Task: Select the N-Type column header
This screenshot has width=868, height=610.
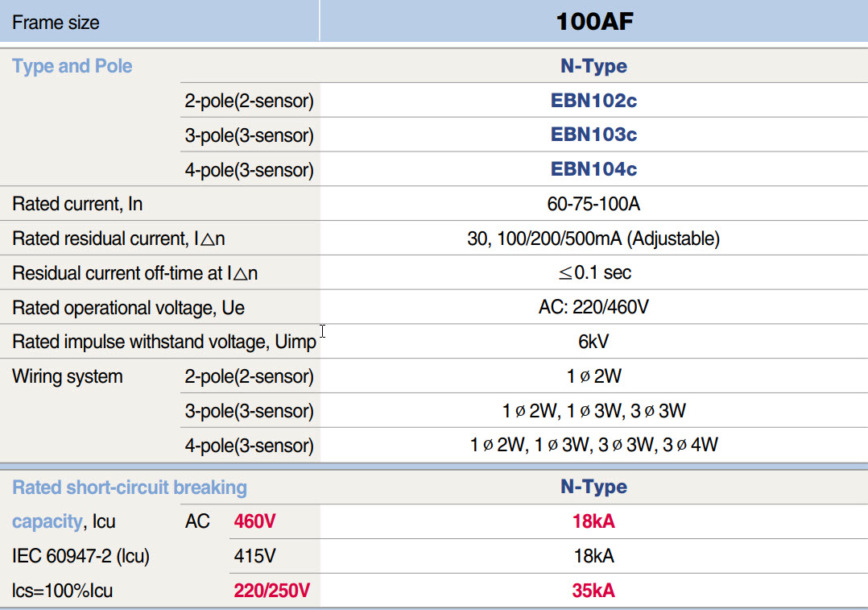Action: pyautogui.click(x=593, y=65)
